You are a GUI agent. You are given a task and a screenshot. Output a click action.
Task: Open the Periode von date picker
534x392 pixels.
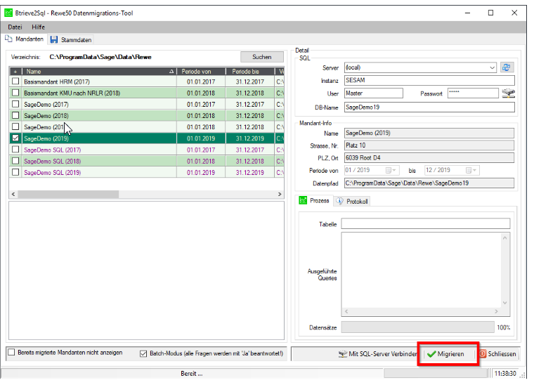[391, 170]
